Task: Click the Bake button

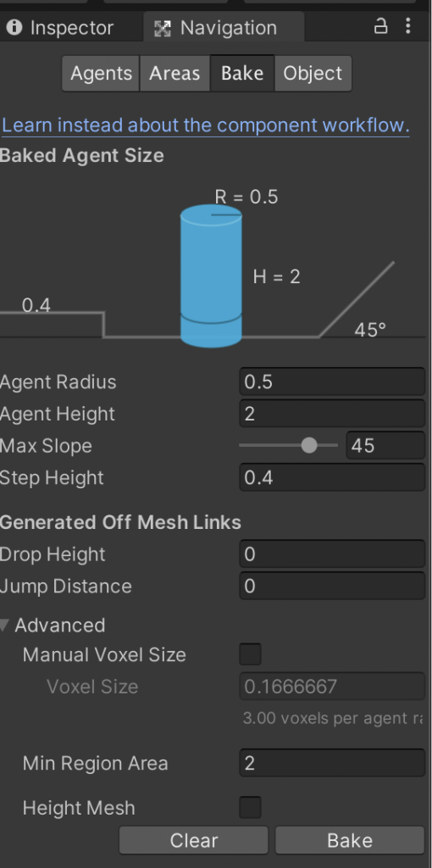Action: 350,840
